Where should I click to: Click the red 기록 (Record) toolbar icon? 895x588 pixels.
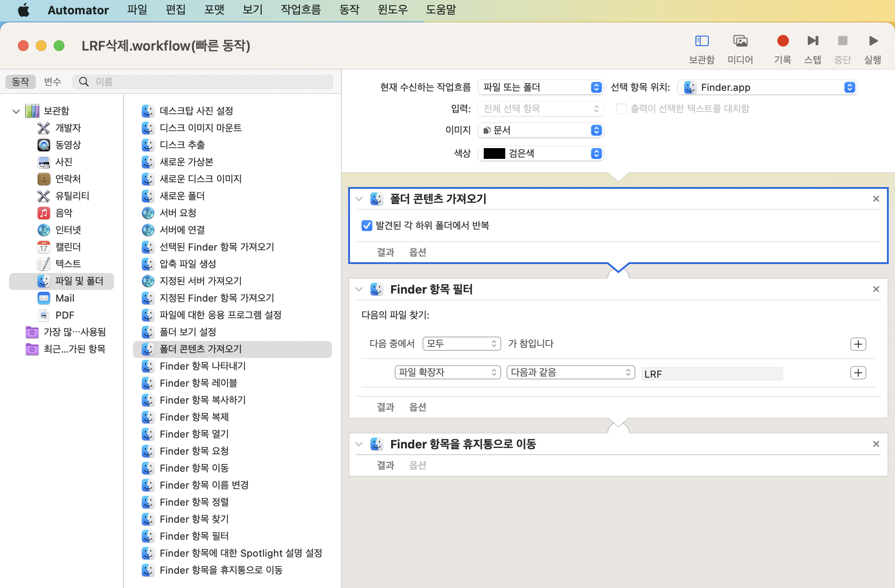point(783,41)
